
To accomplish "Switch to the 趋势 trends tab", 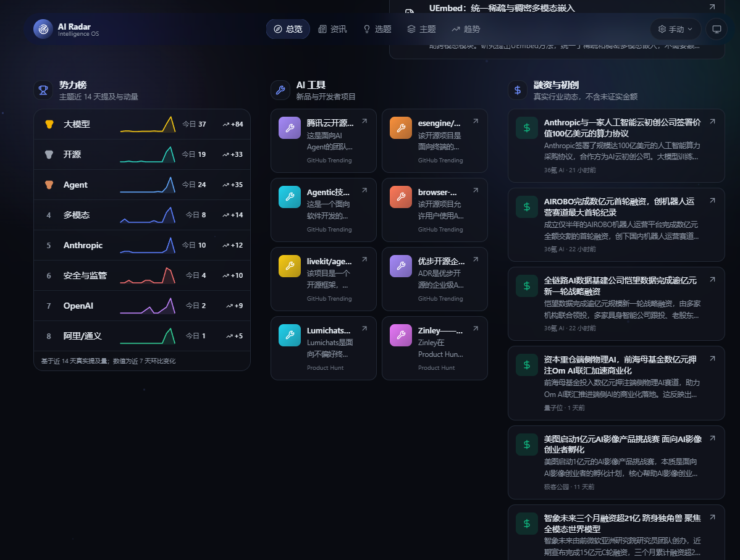I will pos(466,29).
